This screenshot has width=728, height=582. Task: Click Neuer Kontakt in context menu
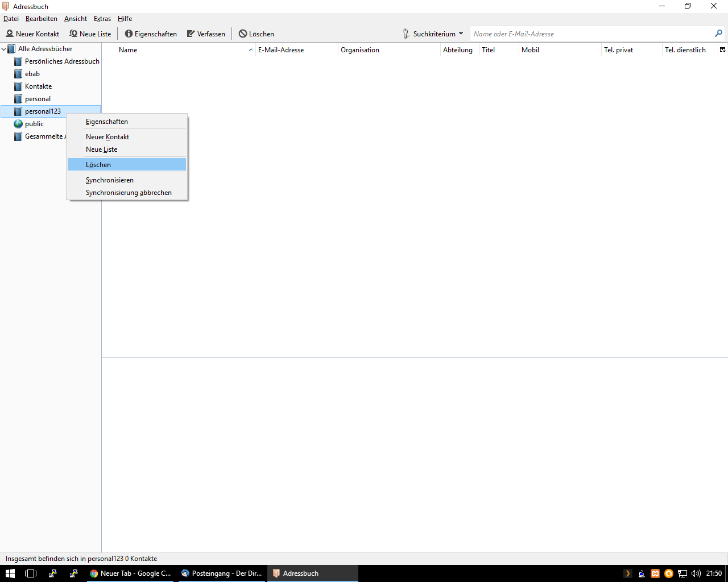pos(107,137)
